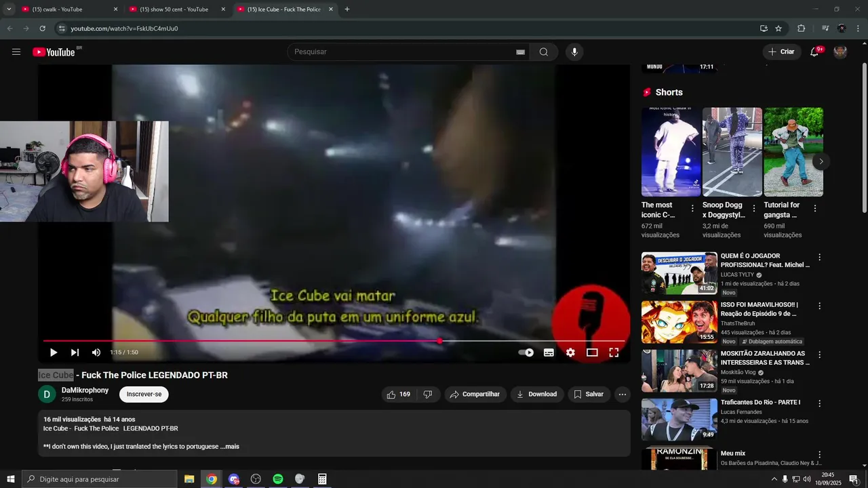Dislike the video
The height and width of the screenshot is (488, 868).
[x=428, y=394]
